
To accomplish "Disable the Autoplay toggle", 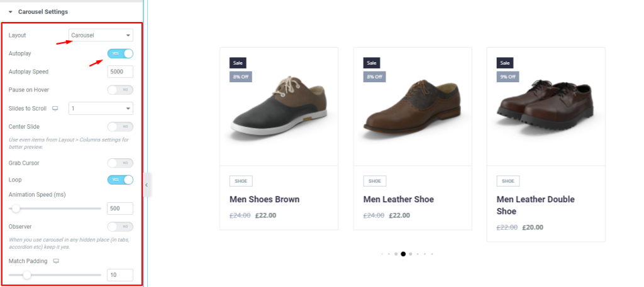I will coord(120,53).
